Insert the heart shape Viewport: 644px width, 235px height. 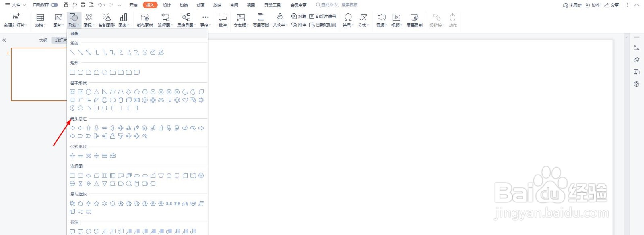[185, 100]
